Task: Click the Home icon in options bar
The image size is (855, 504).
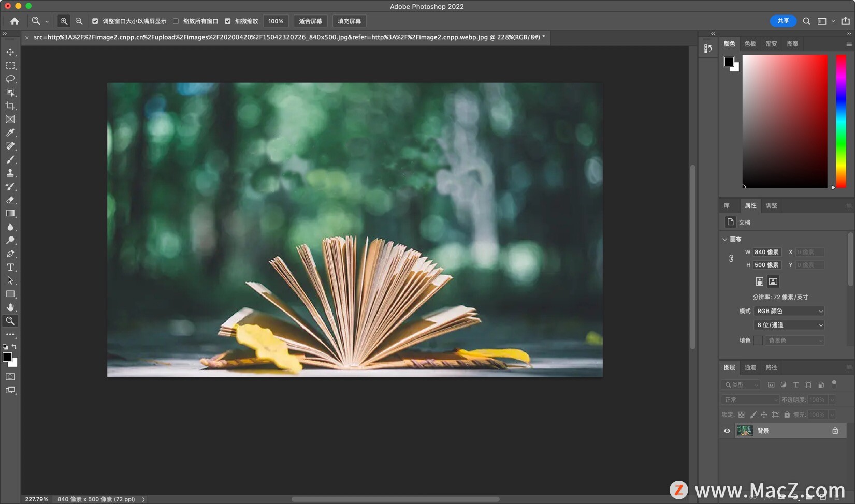Action: pyautogui.click(x=15, y=21)
